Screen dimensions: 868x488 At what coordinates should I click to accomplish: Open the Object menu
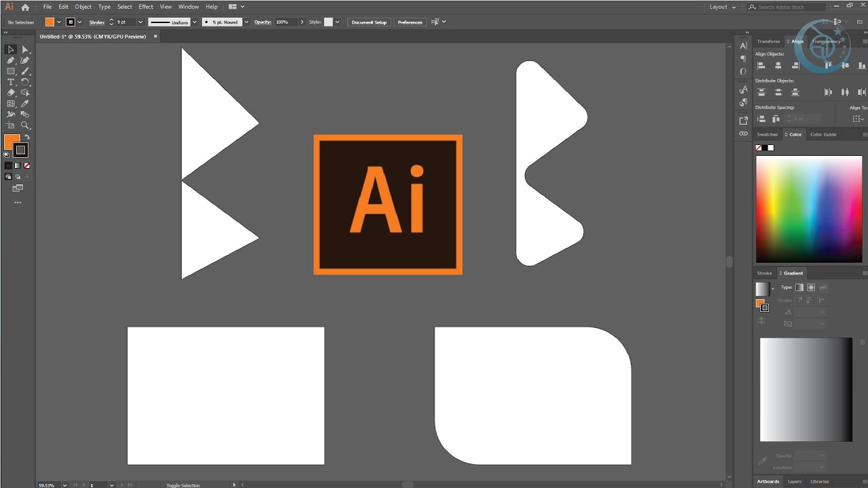[x=83, y=7]
